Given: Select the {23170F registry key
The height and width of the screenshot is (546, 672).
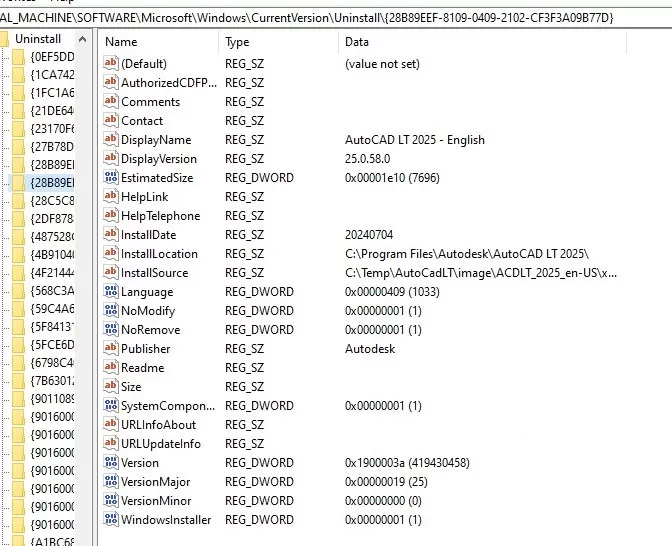Looking at the screenshot, I should click(x=52, y=129).
